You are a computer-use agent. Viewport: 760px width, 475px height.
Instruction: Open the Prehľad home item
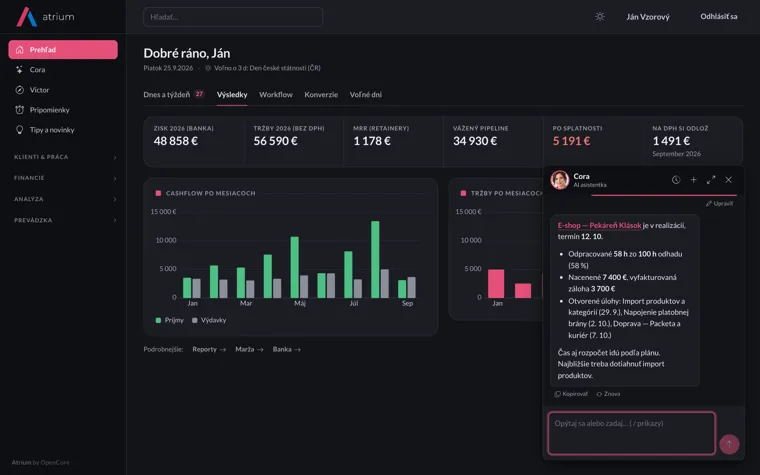tap(63, 49)
